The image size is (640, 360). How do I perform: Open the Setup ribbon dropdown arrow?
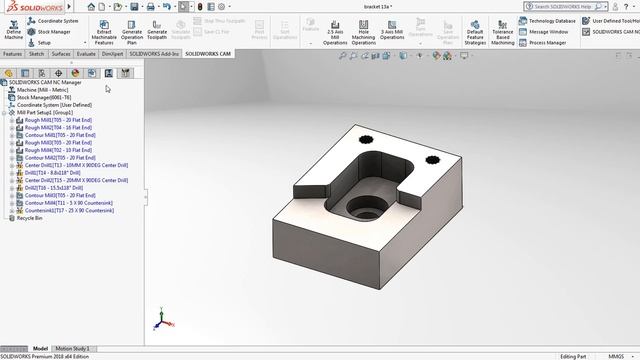coord(85,43)
